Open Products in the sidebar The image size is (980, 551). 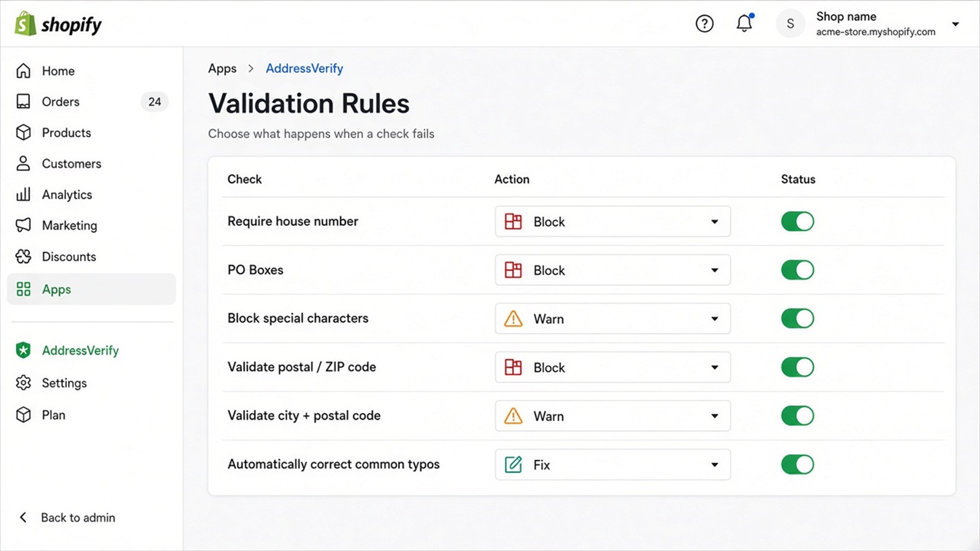click(x=91, y=132)
